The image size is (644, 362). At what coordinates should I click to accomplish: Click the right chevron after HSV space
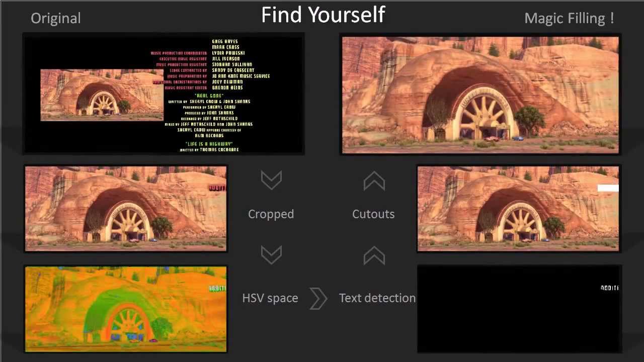coord(318,298)
